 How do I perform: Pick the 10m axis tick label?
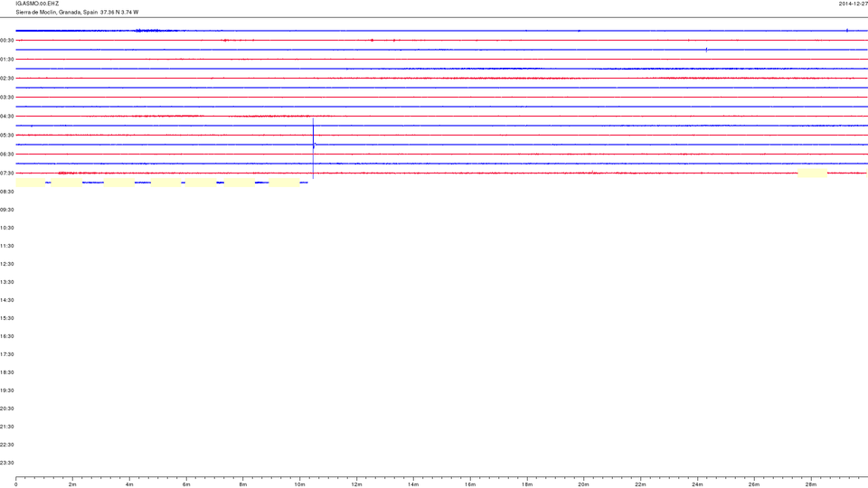point(299,484)
